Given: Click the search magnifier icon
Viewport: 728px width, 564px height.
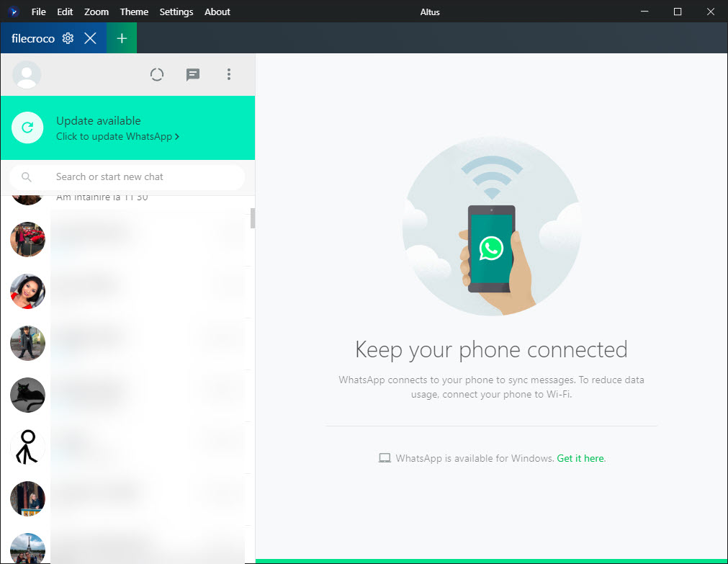Looking at the screenshot, I should [x=27, y=177].
